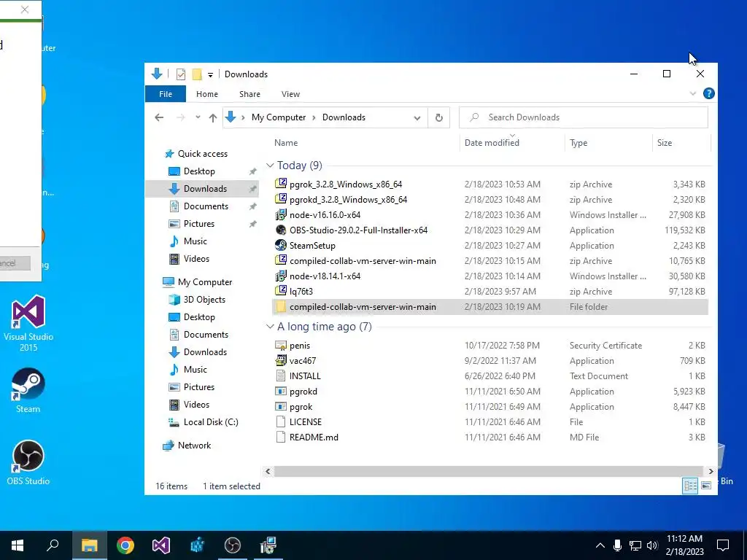This screenshot has width=747, height=560.
Task: Show hidden tray icons chevron
Action: [600, 545]
